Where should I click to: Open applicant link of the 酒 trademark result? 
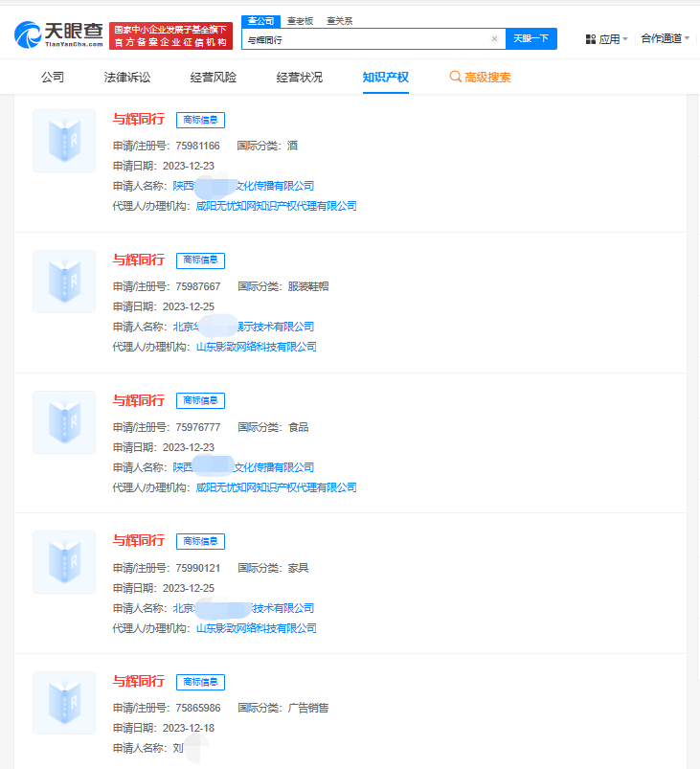243,186
